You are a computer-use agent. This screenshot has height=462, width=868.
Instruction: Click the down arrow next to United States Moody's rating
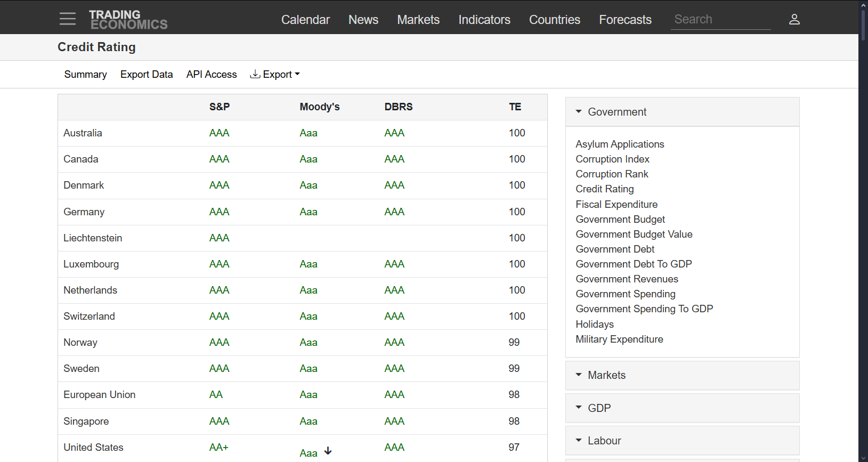328,451
